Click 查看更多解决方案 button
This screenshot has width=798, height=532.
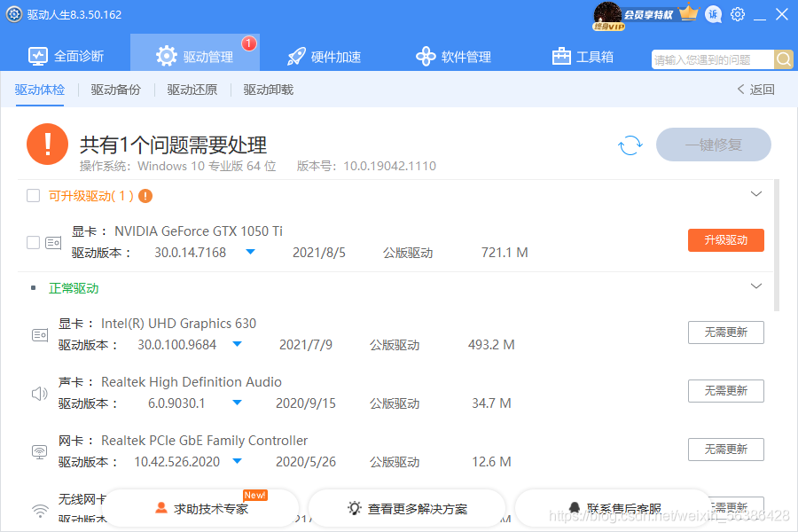point(407,509)
